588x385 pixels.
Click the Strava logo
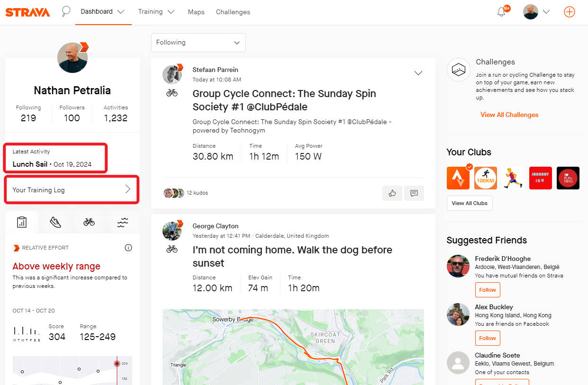tap(27, 12)
